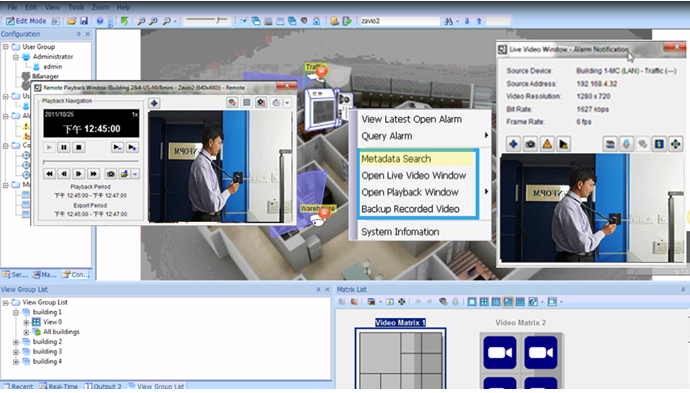Click the first magnifier zoom icon in toolbar
Image resolution: width=690 pixels, height=393 pixels.
tap(141, 21)
